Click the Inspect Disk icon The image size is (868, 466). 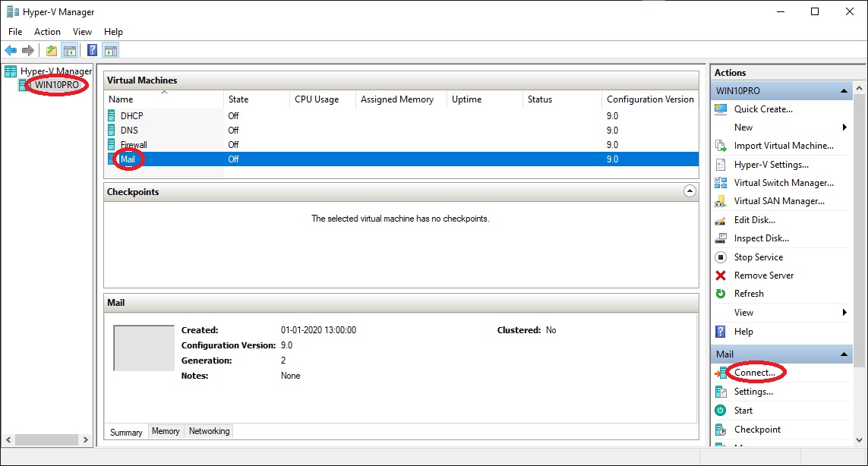[721, 238]
